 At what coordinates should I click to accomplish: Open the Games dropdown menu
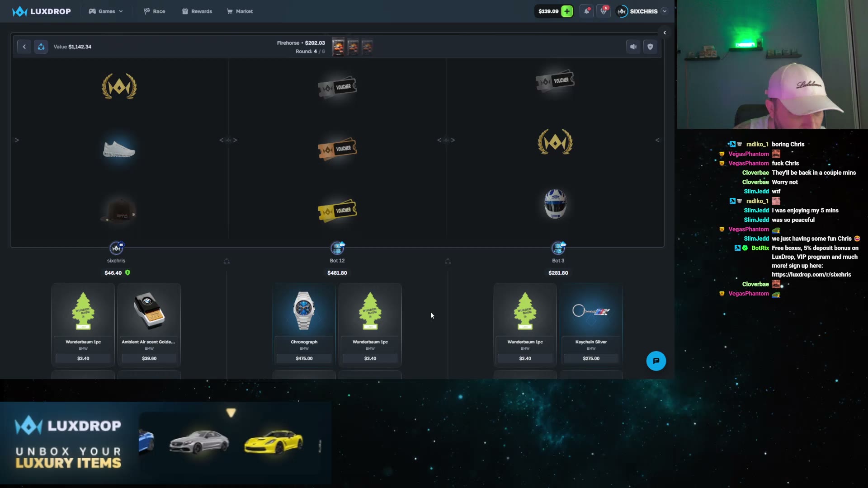pyautogui.click(x=106, y=11)
